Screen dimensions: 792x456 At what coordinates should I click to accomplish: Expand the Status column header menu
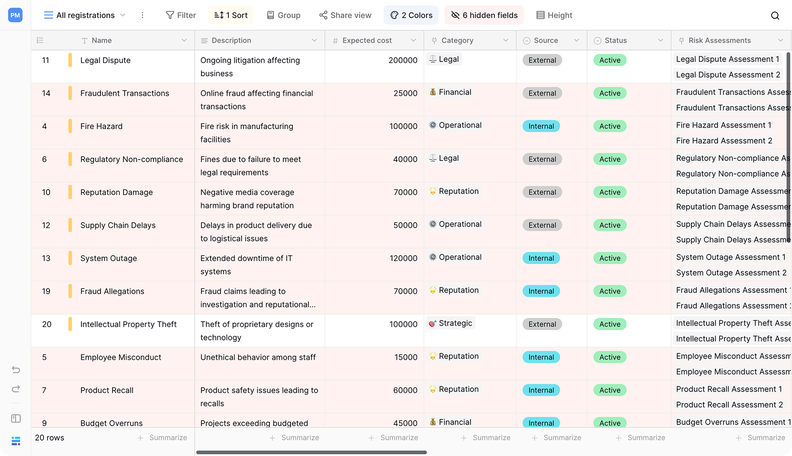click(660, 41)
